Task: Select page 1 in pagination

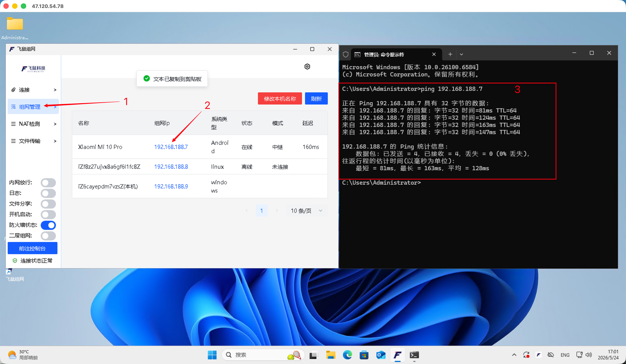Action: (262, 211)
